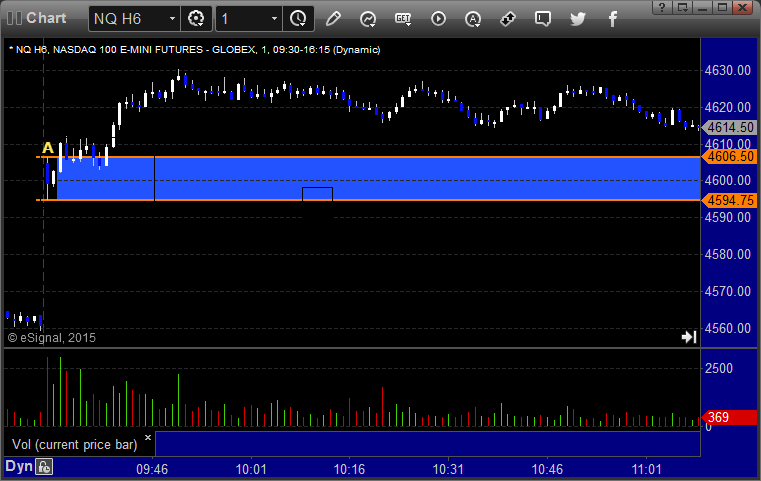Click the 4620.00 price axis label
Viewport: 761px width, 481px height.
tap(728, 107)
